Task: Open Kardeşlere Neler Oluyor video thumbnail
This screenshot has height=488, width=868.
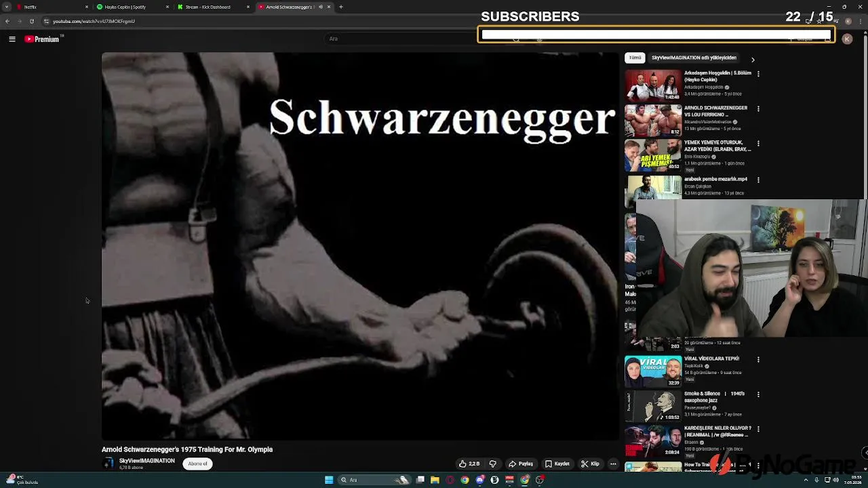Action: 653,441
